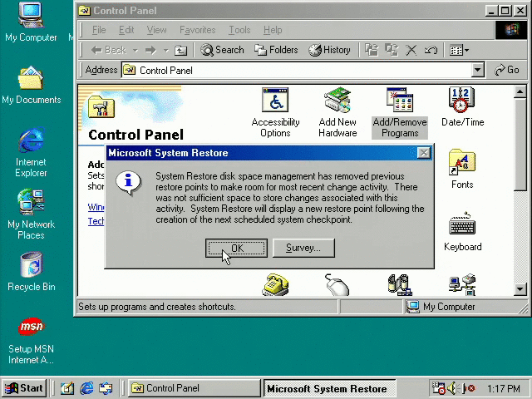Open the Views dropdown button
The height and width of the screenshot is (399, 532).
click(460, 50)
